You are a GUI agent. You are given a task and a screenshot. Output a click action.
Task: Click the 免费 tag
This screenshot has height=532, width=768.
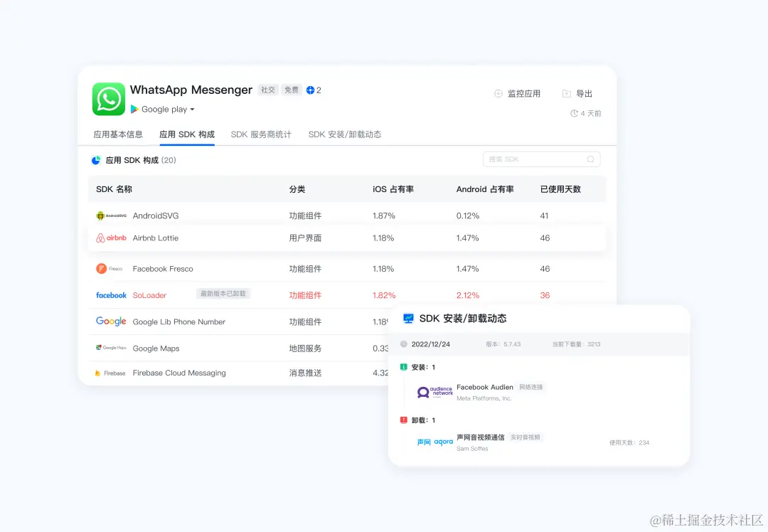tap(292, 90)
